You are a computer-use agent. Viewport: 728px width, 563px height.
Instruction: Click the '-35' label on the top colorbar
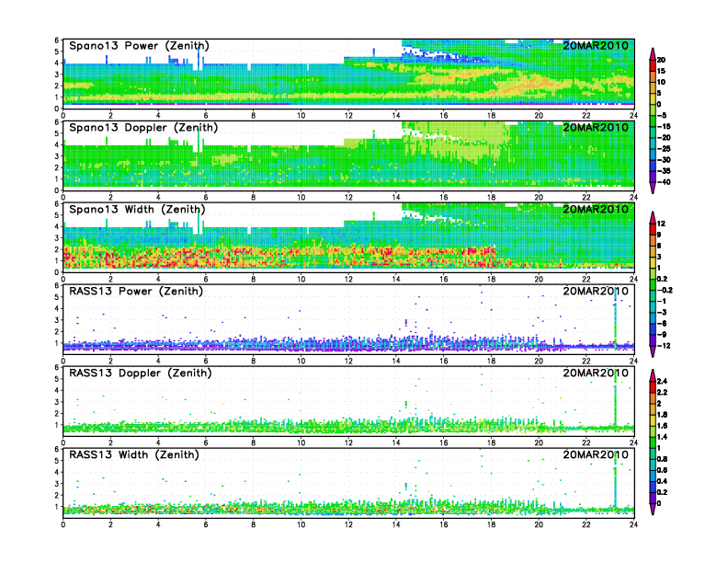point(664,171)
